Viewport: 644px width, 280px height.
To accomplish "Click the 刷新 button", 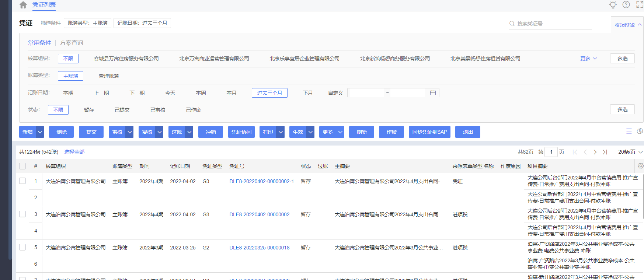I will pos(362,132).
